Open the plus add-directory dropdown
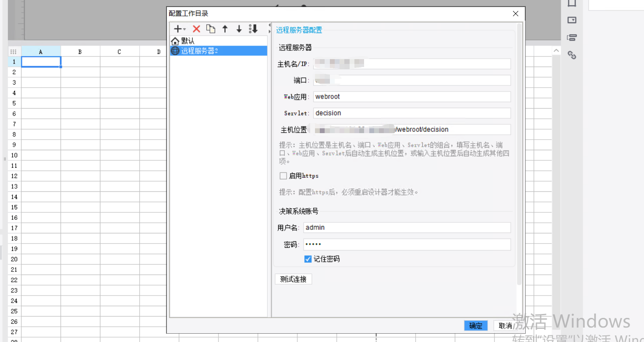Image resolution: width=644 pixels, height=342 pixels. pyautogui.click(x=180, y=29)
